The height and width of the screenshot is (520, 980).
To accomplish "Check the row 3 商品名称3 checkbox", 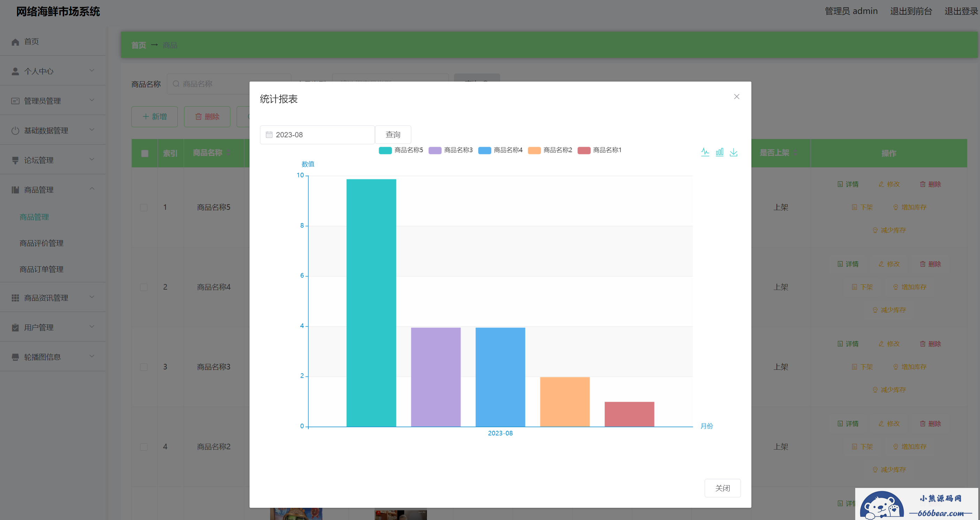I will (x=144, y=367).
